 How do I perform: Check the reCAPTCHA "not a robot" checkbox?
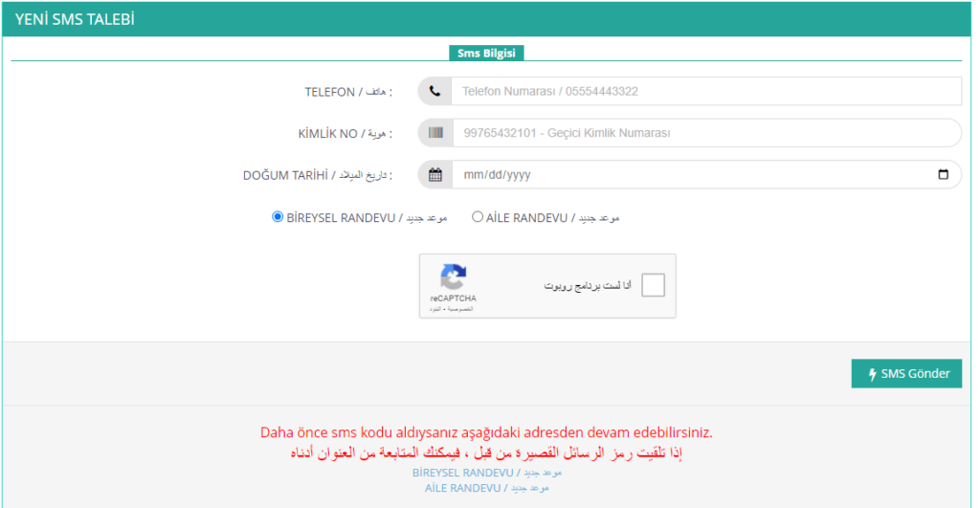653,285
